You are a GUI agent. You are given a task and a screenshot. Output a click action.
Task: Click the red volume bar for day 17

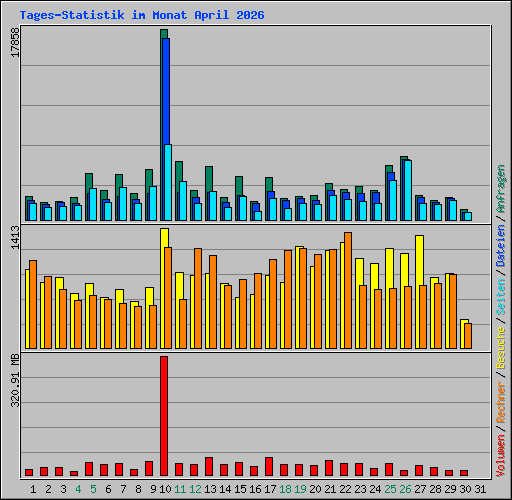[269, 466]
